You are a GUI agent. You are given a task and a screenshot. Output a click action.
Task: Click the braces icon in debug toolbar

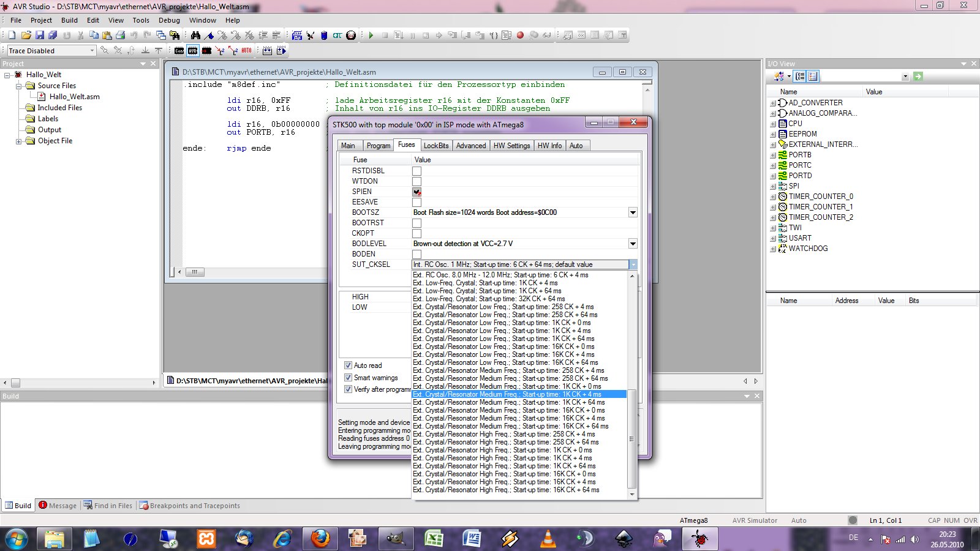[x=493, y=36]
